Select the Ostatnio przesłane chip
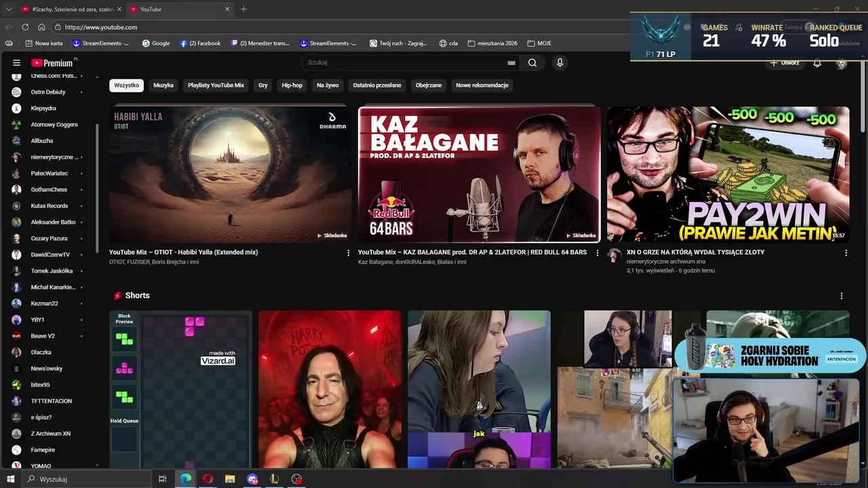The image size is (868, 488). tap(377, 85)
